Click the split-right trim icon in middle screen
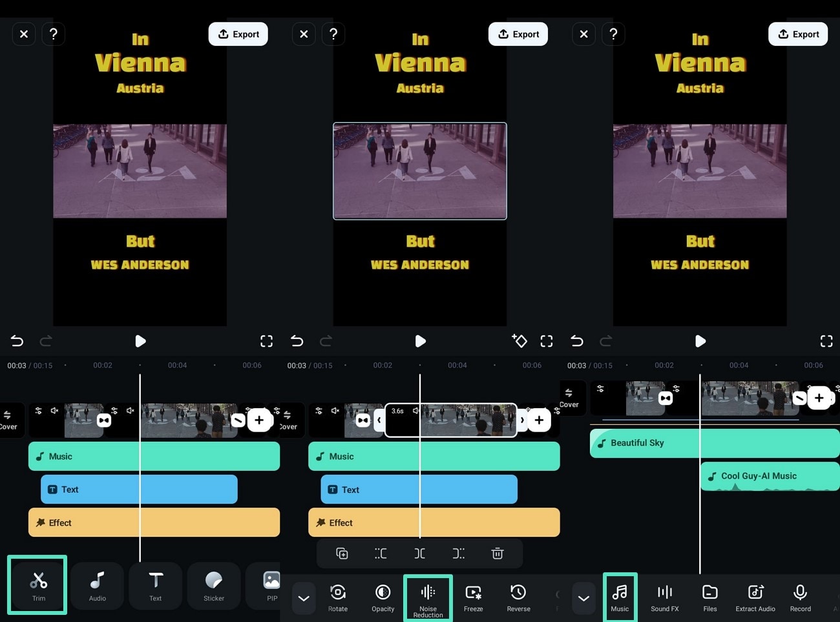840x622 pixels. (x=459, y=554)
